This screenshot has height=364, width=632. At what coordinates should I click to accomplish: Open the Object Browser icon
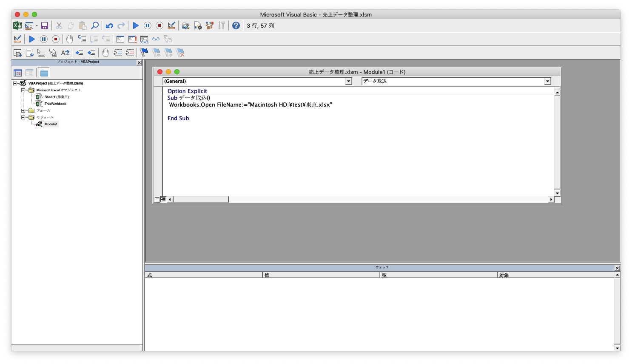point(210,26)
